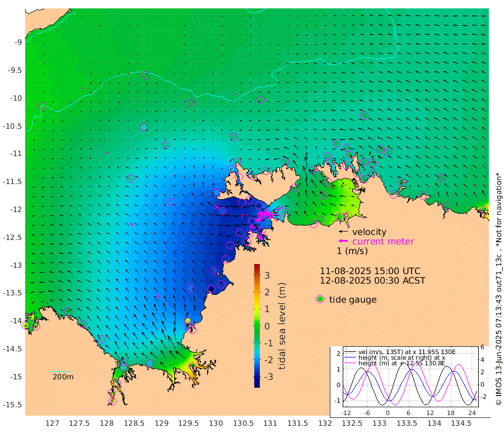Click the longitude axis label '130'
Image resolution: width=504 pixels, height=433 pixels.
(x=216, y=423)
